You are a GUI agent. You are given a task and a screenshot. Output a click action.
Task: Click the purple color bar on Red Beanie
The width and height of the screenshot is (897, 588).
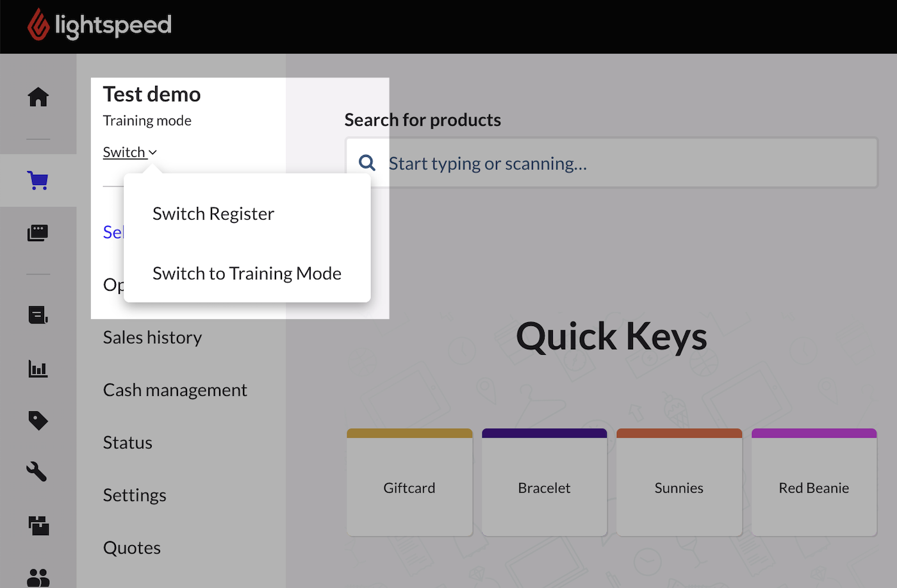[814, 432]
